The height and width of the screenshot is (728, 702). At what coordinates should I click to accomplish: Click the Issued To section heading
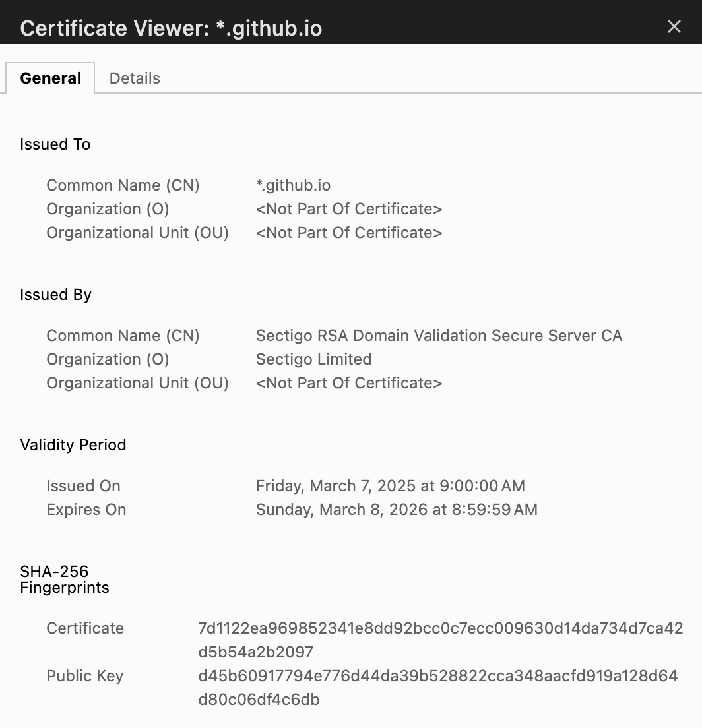point(55,144)
